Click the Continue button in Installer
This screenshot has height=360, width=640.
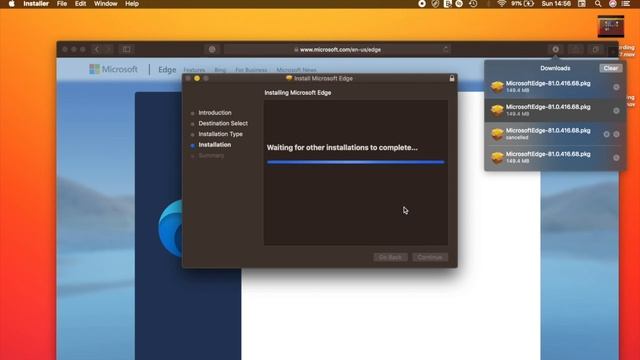coord(430,257)
